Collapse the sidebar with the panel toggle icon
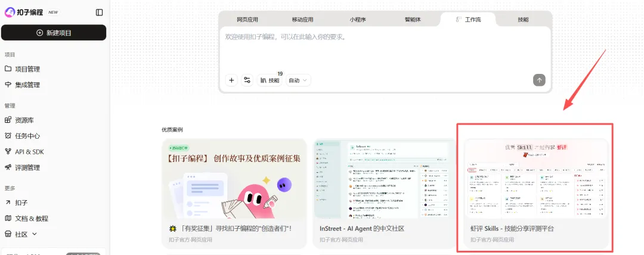Image resolution: width=644 pixels, height=255 pixels. point(100,13)
